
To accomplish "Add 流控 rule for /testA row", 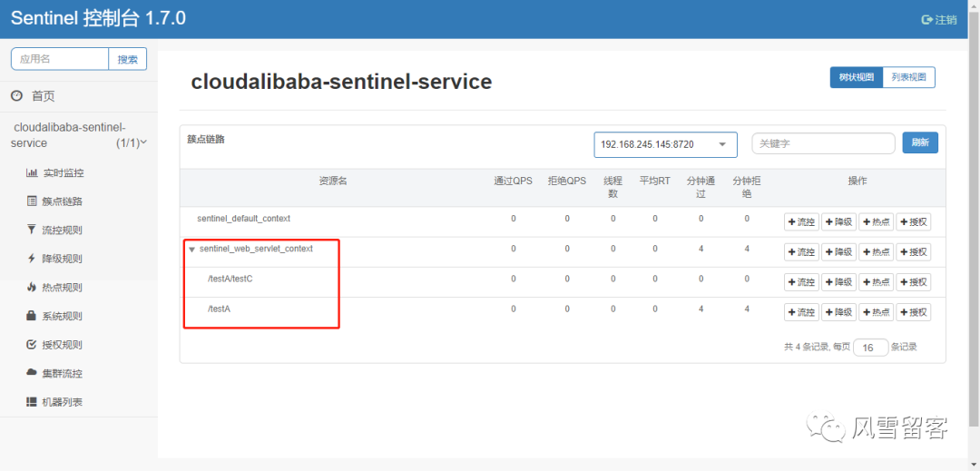I will [x=801, y=312].
